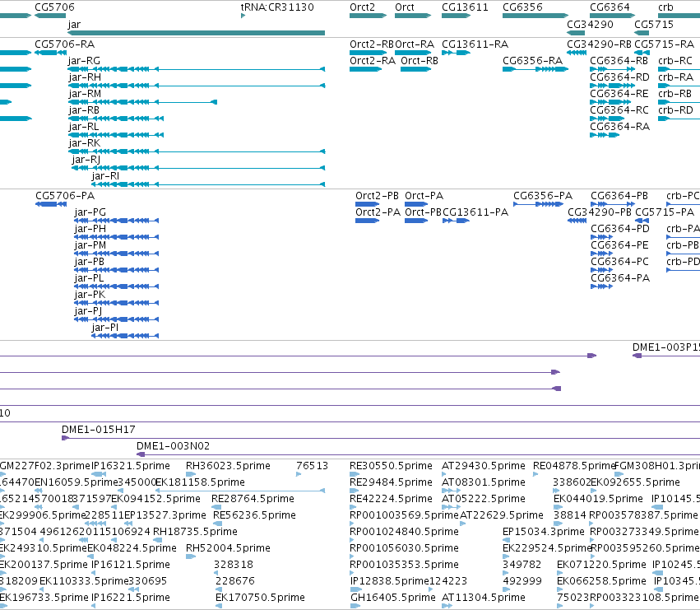Select the CG6364-PD protein label
700x610 pixels.
tap(619, 229)
